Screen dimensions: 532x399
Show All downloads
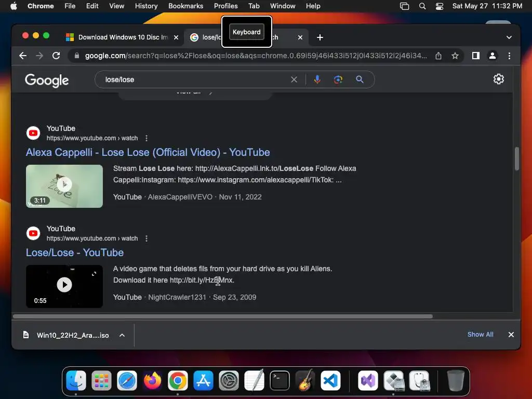click(480, 335)
